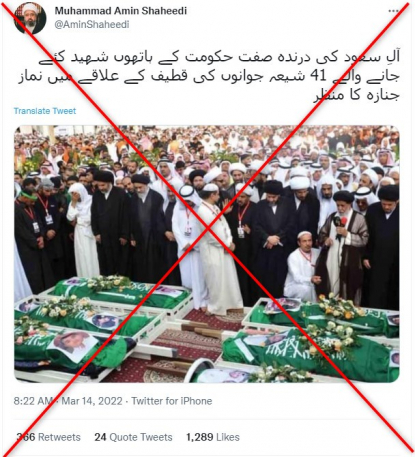Image resolution: width=415 pixels, height=457 pixels.
Task: View the 24 Quote Tweets list
Action: click(133, 437)
